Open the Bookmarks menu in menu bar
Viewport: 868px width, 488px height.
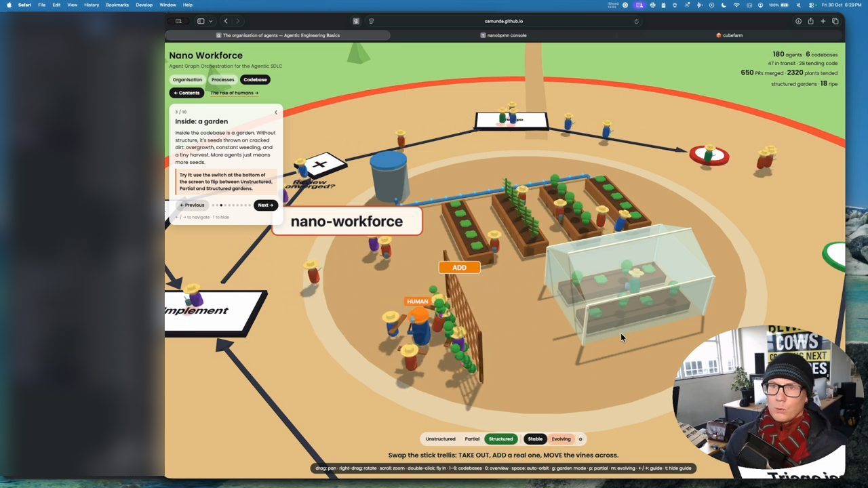(117, 5)
